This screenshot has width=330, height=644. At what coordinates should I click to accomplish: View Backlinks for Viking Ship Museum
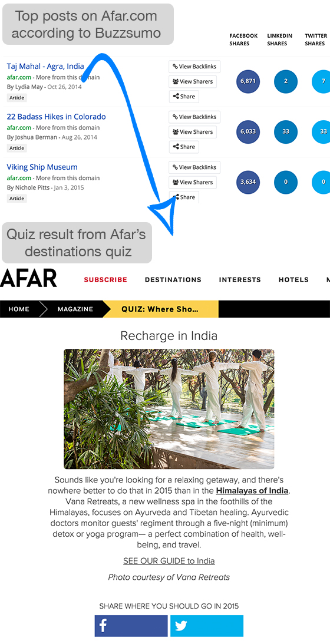[194, 167]
